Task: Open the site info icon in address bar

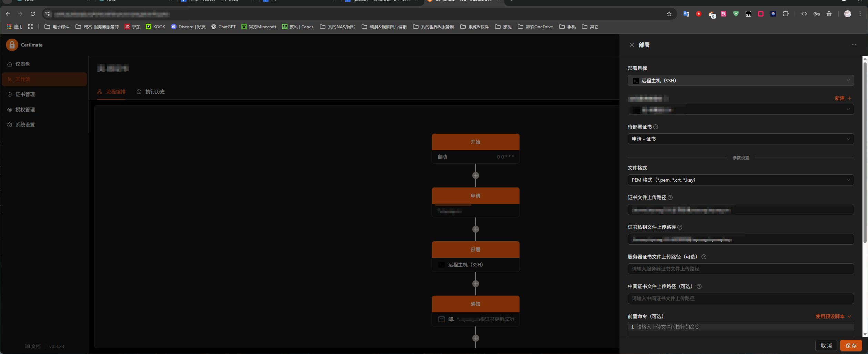Action: pyautogui.click(x=48, y=14)
